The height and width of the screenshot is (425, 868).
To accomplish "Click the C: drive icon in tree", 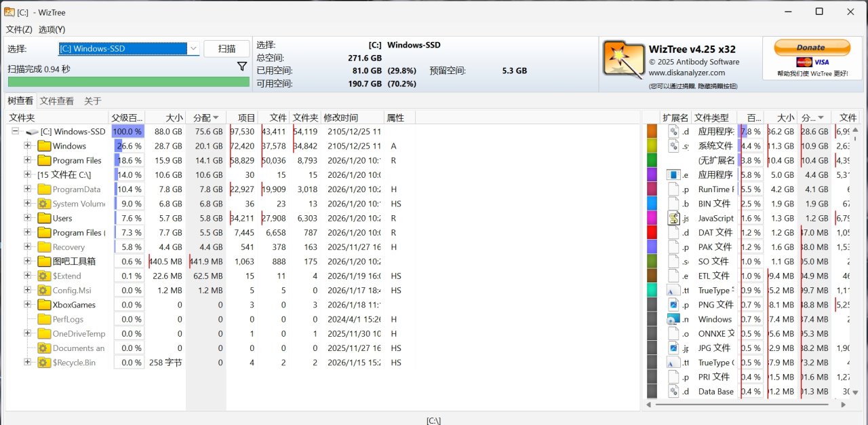I will click(32, 132).
